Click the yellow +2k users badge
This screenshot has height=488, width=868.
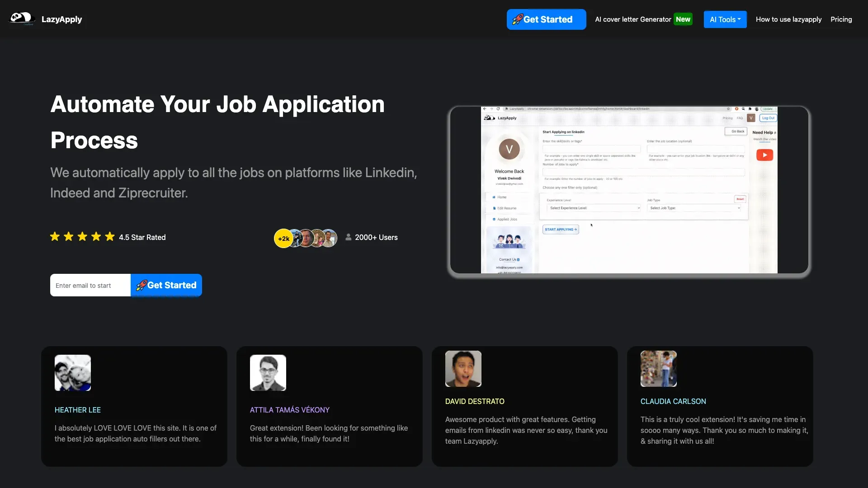(x=283, y=239)
